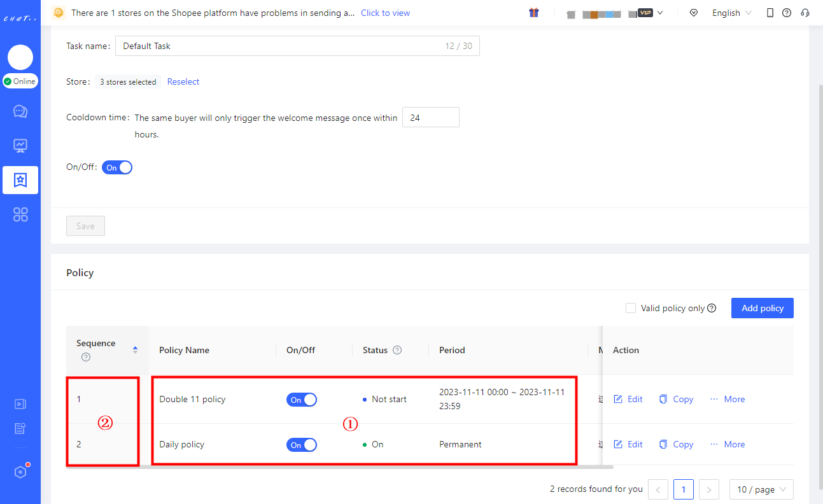Sort the table by the Sequence arrows

click(x=135, y=350)
